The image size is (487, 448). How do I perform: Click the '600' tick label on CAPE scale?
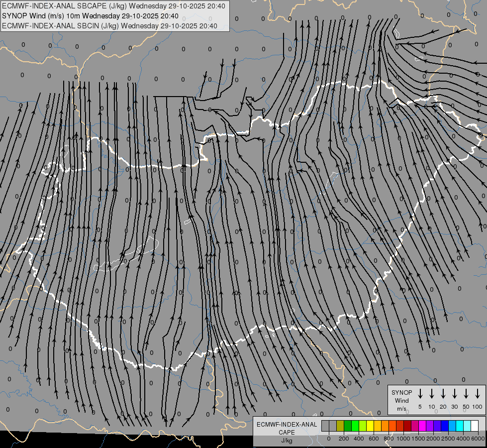[x=374, y=439]
